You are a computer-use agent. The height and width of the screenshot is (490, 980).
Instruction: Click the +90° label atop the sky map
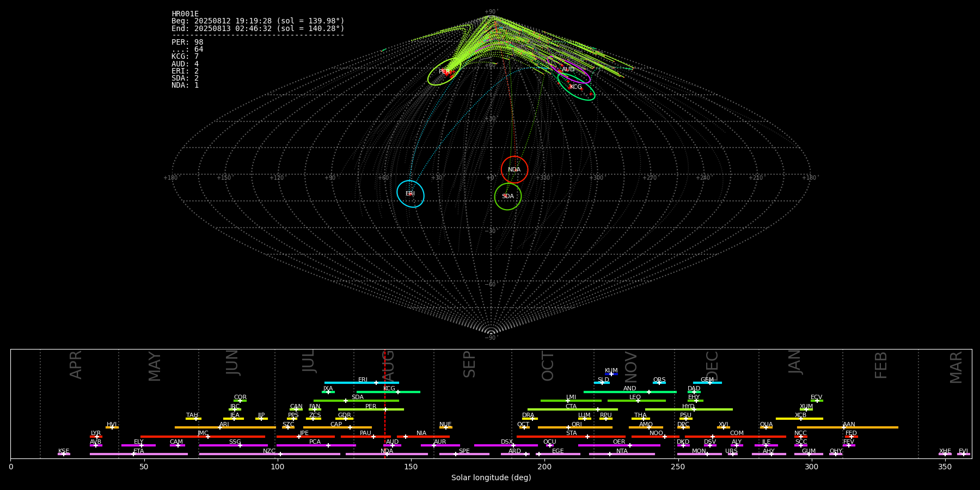pos(491,12)
